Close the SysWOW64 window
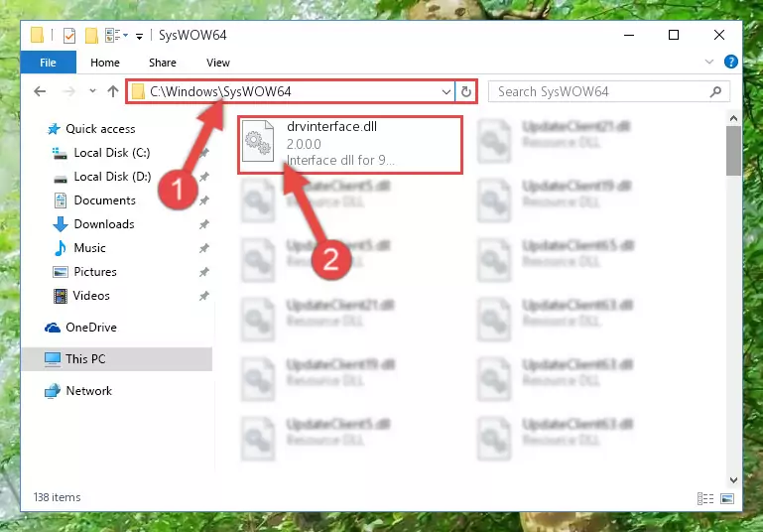The width and height of the screenshot is (763, 532). coord(718,35)
